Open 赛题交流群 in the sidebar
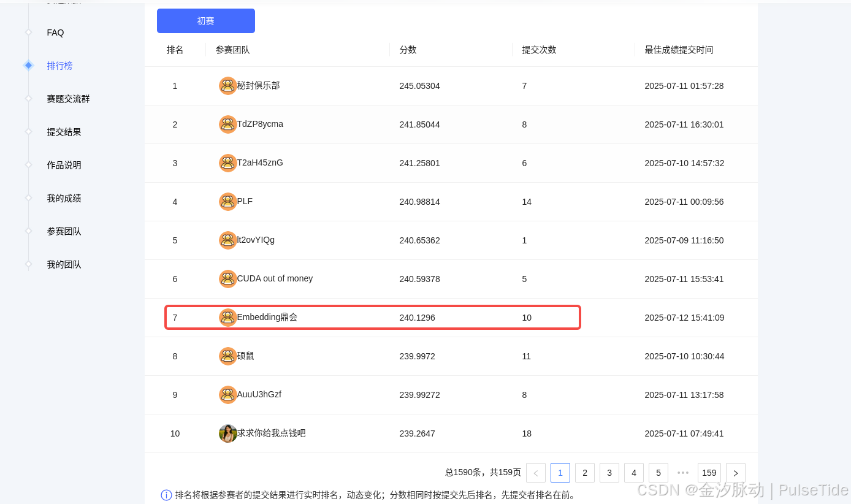 [68, 99]
